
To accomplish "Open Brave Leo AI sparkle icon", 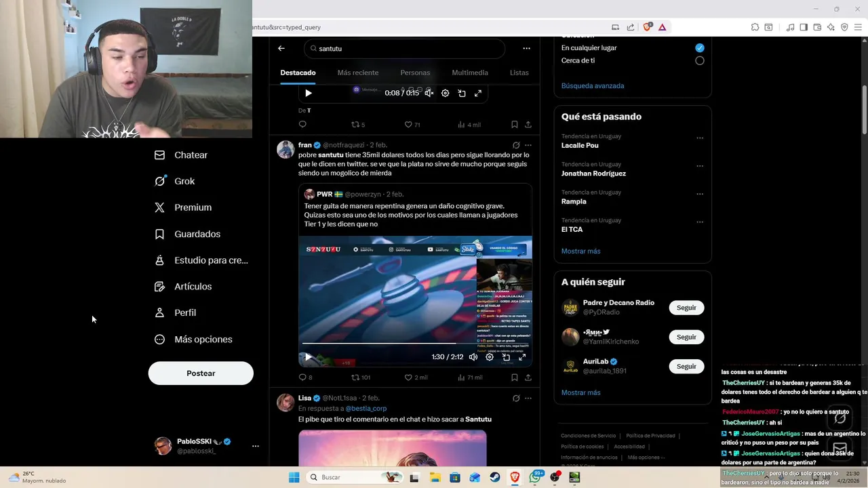I will 831,27.
